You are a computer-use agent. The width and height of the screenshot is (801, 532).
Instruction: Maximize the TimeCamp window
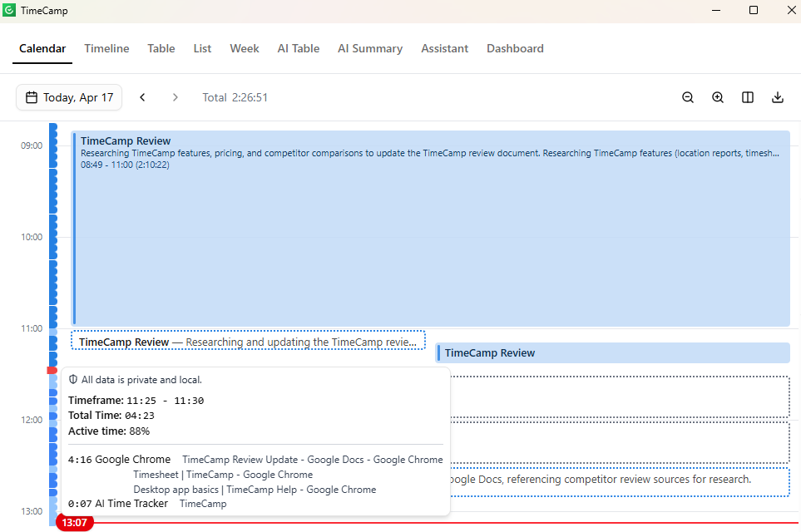click(754, 10)
